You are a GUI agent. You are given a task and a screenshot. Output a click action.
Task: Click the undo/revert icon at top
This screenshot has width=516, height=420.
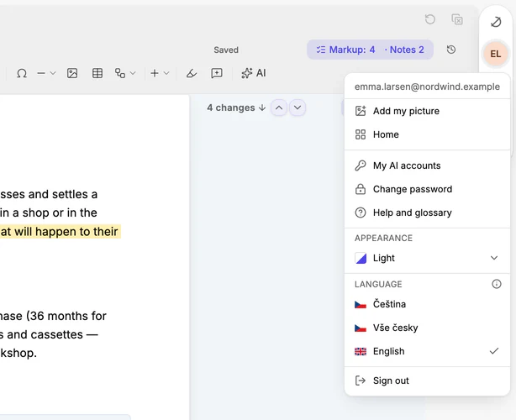[x=429, y=19]
